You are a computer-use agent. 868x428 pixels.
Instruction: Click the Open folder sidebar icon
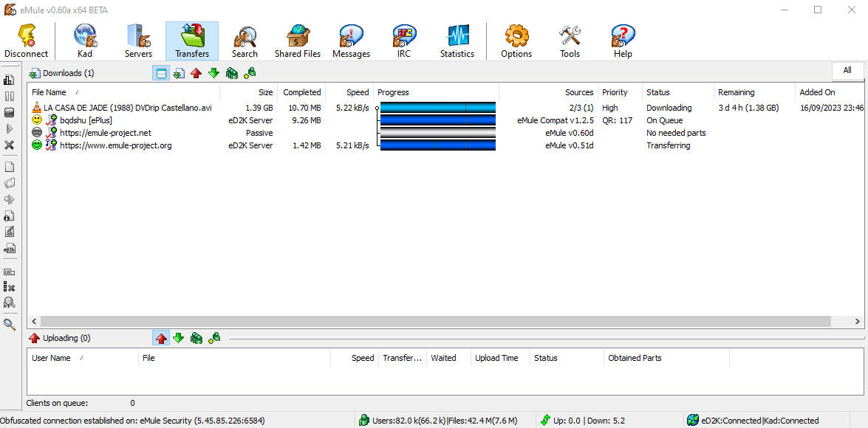pos(10,183)
